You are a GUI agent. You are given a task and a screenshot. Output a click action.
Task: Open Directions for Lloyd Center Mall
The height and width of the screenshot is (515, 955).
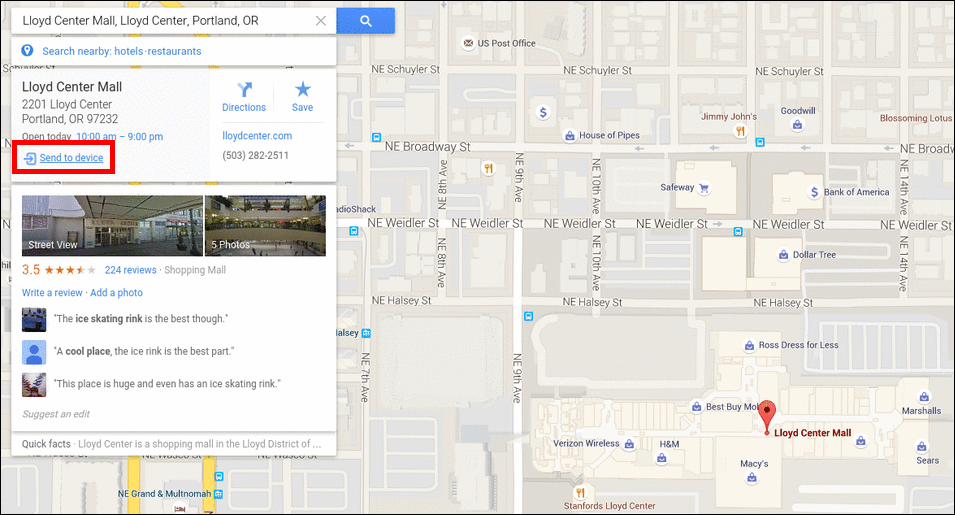pos(244,97)
